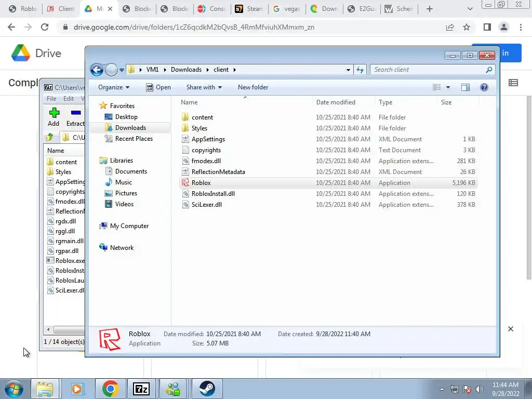Open 7-Zip from the taskbar
The width and height of the screenshot is (532, 399).
(141, 389)
